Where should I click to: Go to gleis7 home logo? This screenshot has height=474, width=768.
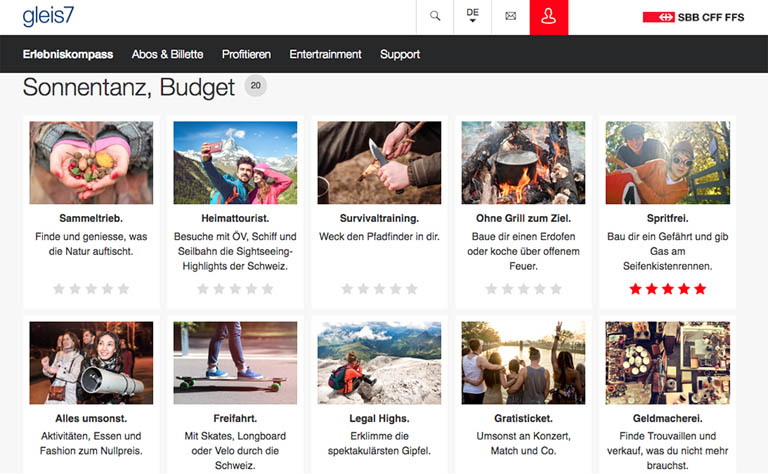[48, 16]
